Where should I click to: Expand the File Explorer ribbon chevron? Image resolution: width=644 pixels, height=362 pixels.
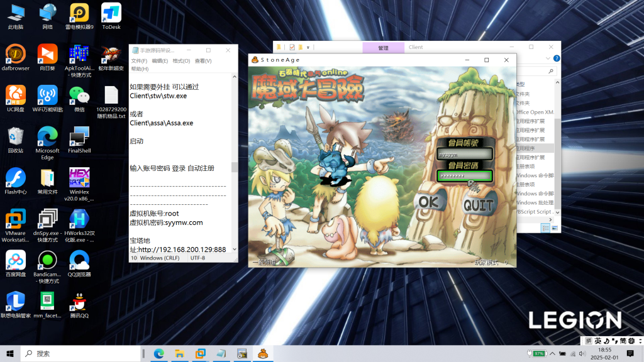pyautogui.click(x=548, y=58)
